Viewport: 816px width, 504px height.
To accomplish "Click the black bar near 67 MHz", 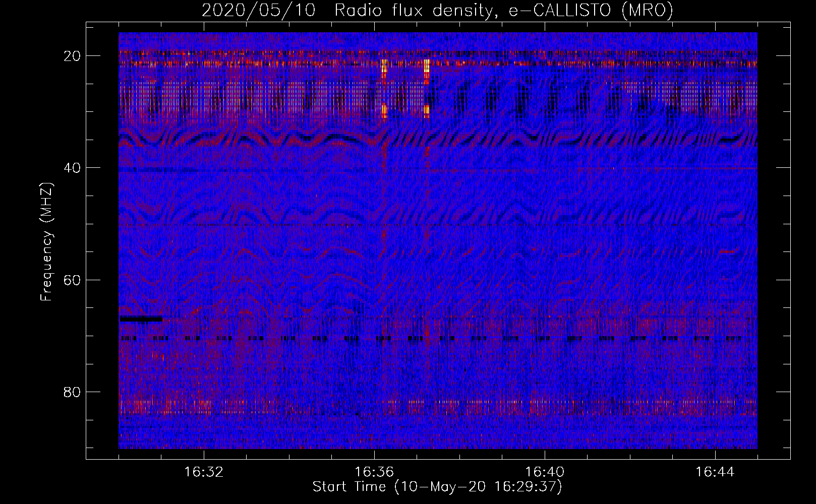I will pos(141,319).
